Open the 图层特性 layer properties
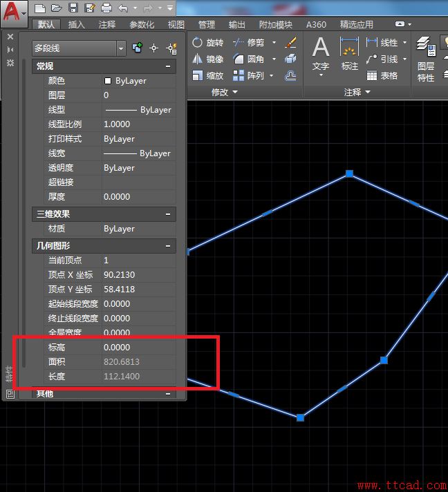The height and width of the screenshot is (492, 448). [x=427, y=59]
